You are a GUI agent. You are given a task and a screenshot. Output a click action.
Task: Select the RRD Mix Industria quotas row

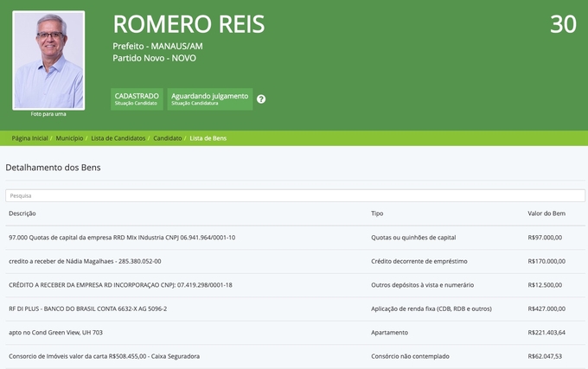click(x=121, y=238)
